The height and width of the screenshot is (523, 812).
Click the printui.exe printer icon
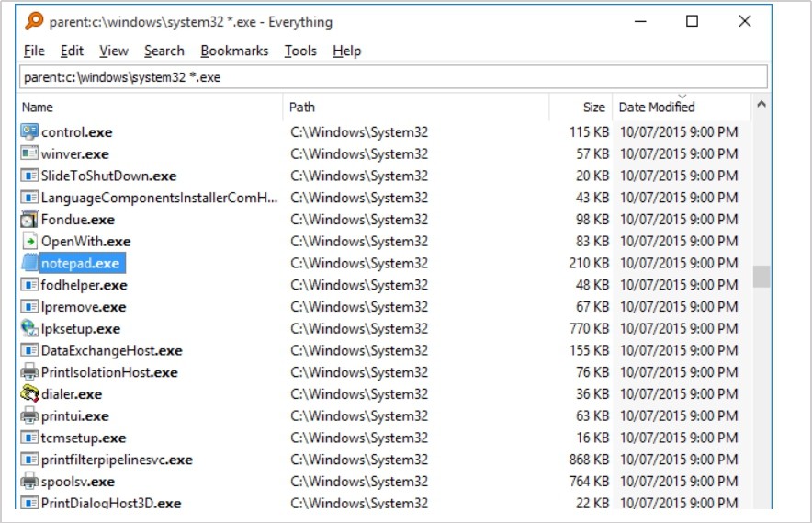click(29, 415)
